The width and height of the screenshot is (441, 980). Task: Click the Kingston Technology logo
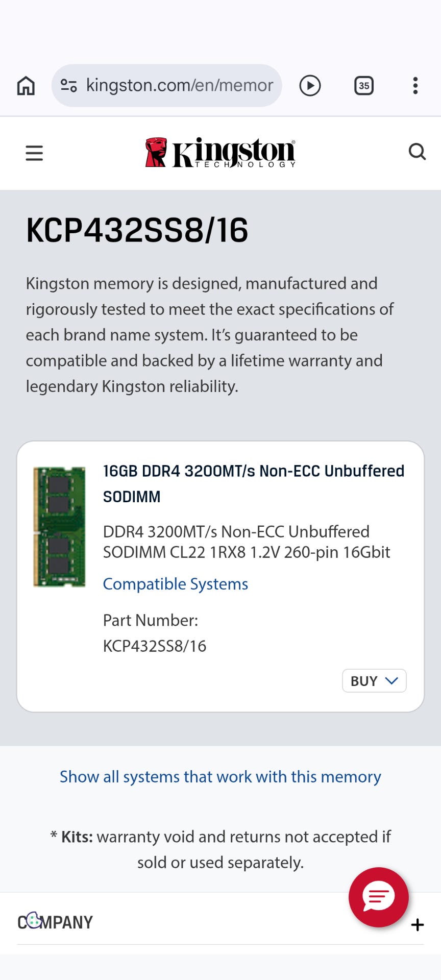pyautogui.click(x=220, y=153)
